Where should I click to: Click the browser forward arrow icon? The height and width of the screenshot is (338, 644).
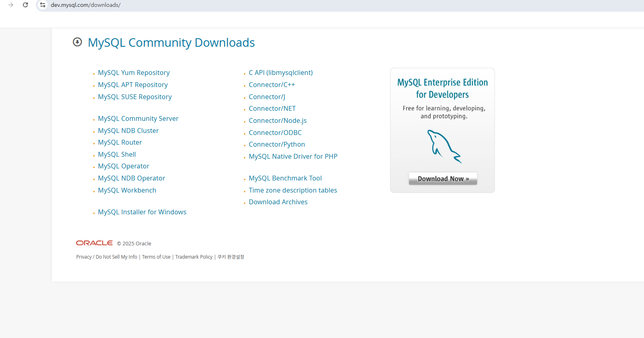[11, 5]
